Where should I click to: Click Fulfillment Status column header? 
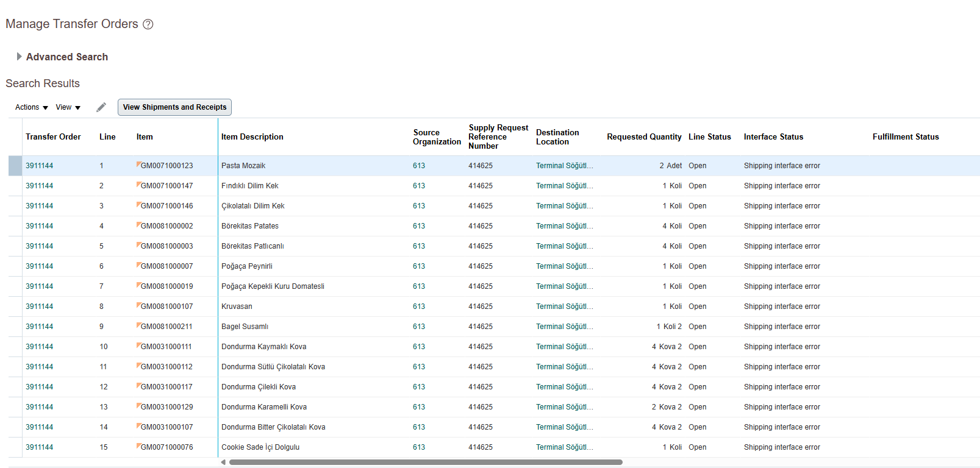906,137
